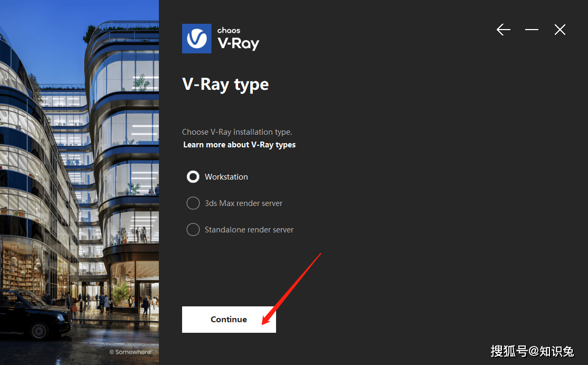The height and width of the screenshot is (365, 588).
Task: Minimize the V-Ray installer window
Action: click(532, 30)
